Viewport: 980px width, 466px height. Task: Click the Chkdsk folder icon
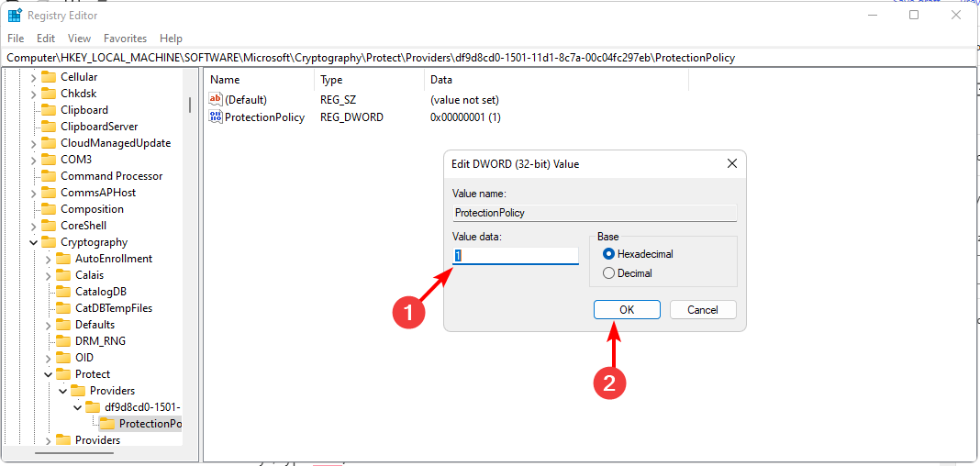coord(49,93)
